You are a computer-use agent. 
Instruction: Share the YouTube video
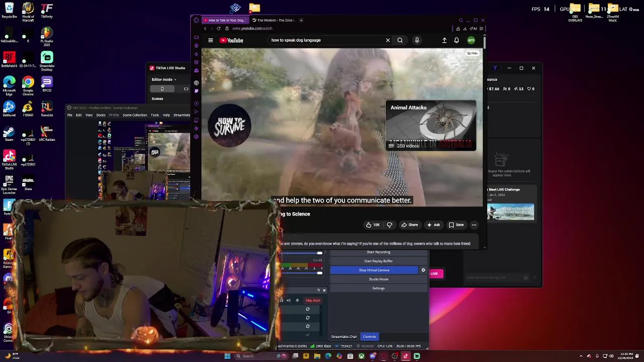tap(410, 225)
